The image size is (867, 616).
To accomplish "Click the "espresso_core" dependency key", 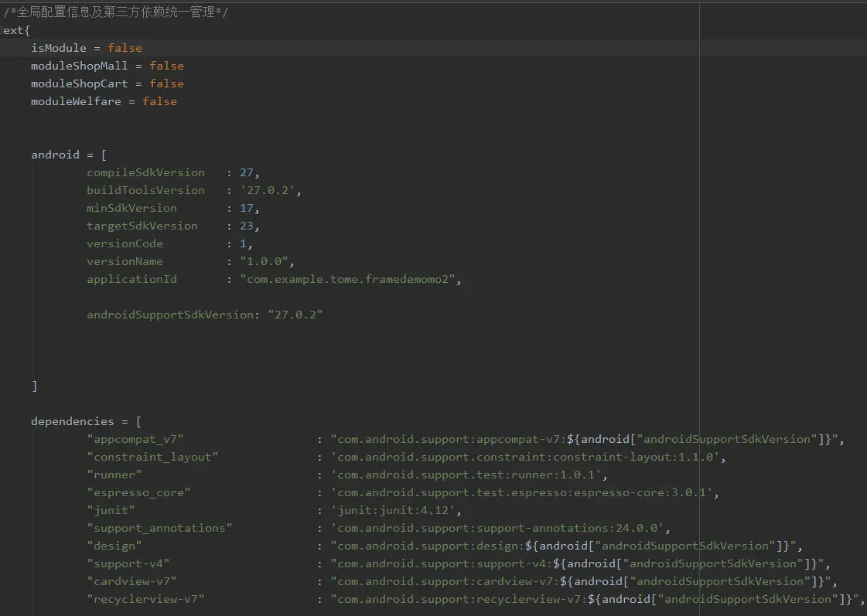I will [x=138, y=492].
